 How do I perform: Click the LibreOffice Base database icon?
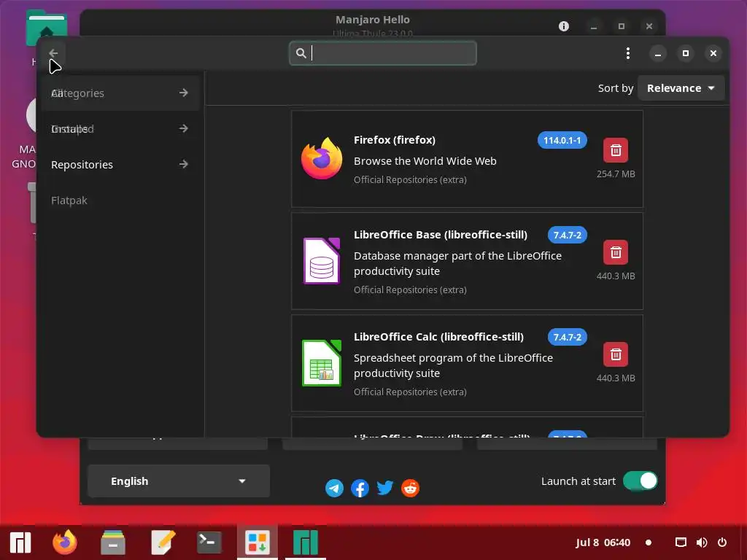322,261
